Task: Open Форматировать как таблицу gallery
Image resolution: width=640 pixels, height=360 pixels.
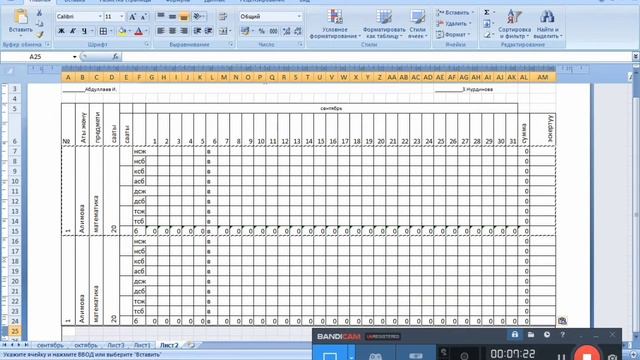Action: (x=384, y=24)
